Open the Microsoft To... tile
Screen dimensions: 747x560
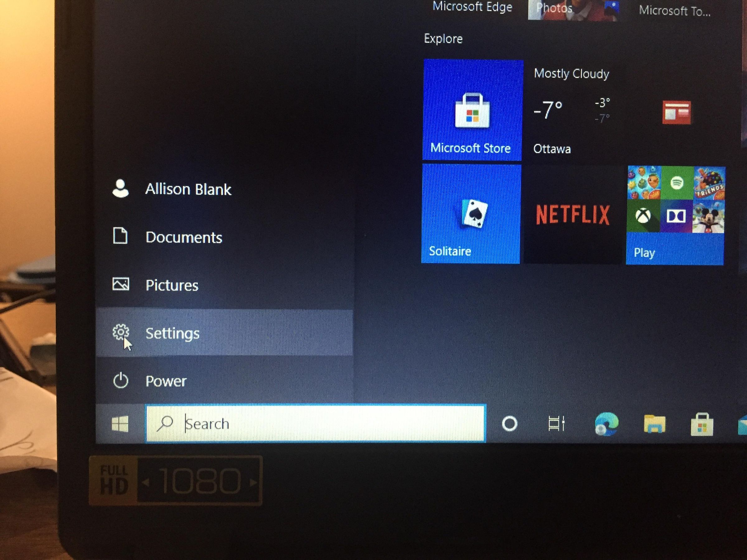tap(675, 11)
